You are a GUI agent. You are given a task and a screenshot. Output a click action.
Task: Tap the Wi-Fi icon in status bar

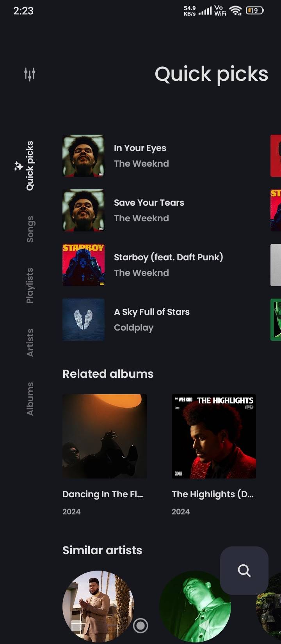click(236, 11)
